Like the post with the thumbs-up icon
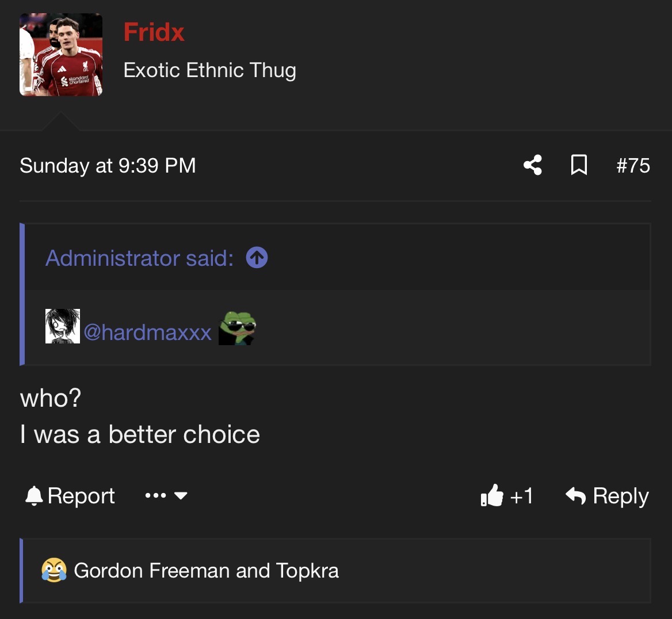This screenshot has width=672, height=619. tap(491, 495)
